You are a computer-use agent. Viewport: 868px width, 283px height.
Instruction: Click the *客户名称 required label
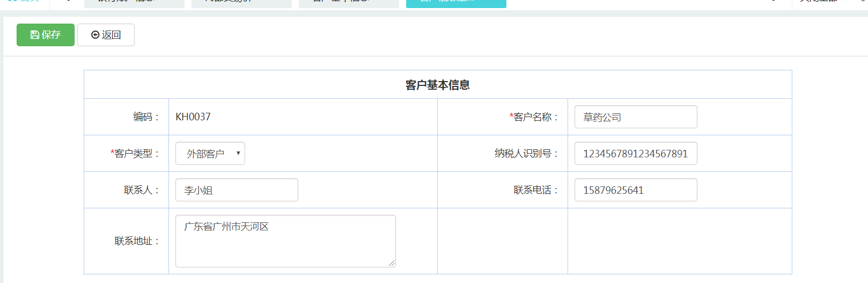click(533, 117)
